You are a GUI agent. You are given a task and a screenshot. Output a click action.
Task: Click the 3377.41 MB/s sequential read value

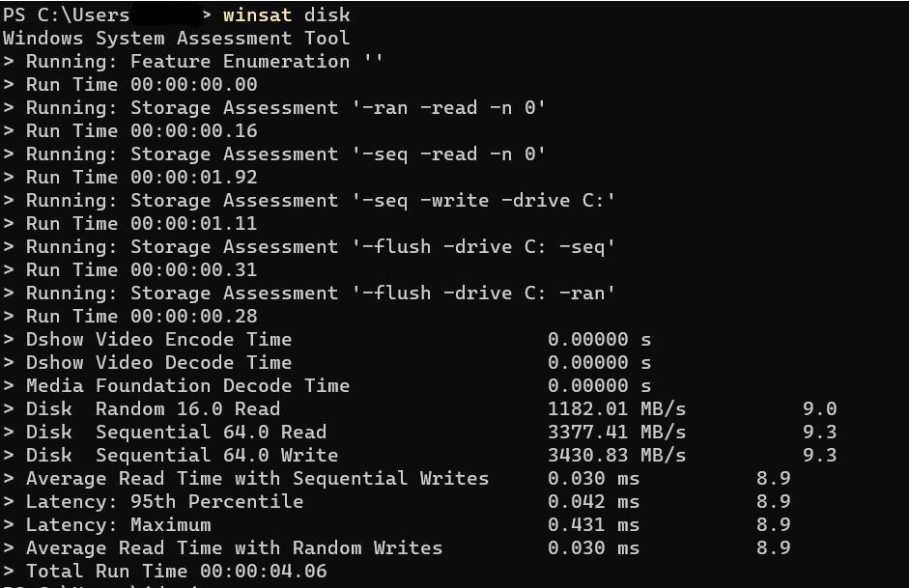(x=616, y=432)
